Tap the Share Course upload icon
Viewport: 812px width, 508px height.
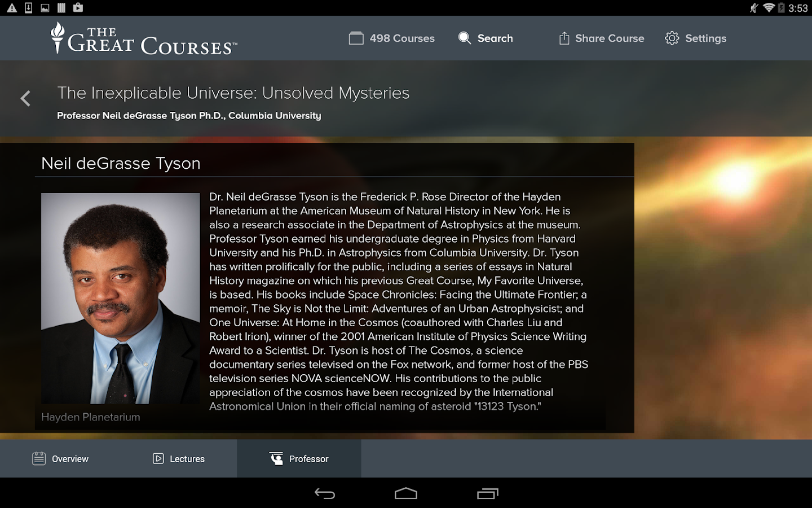(564, 38)
